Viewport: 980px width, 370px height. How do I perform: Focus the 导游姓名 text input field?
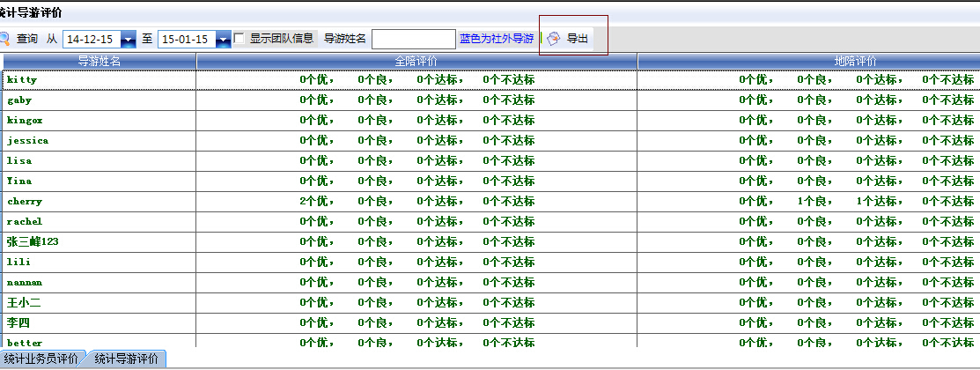coord(413,40)
